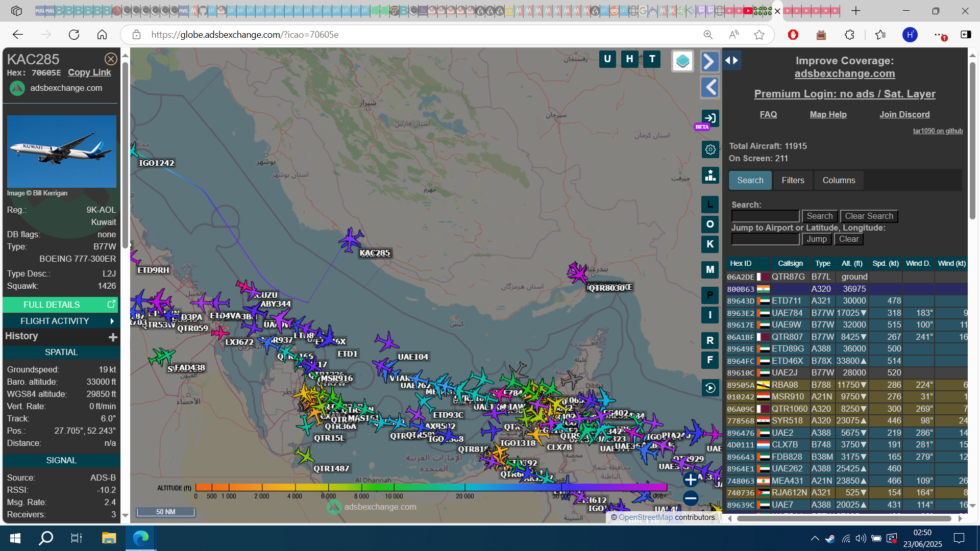
Task: Copy link to this aircraft
Action: (89, 72)
